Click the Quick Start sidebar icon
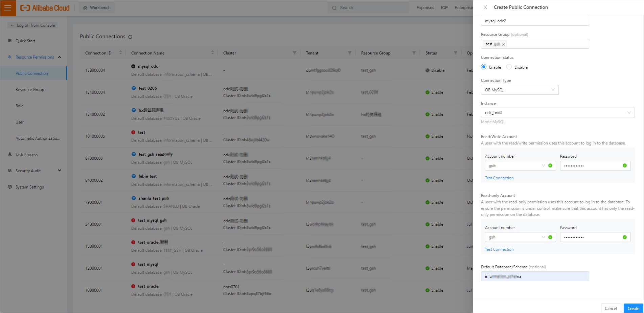This screenshot has width=644, height=313. pos(10,41)
